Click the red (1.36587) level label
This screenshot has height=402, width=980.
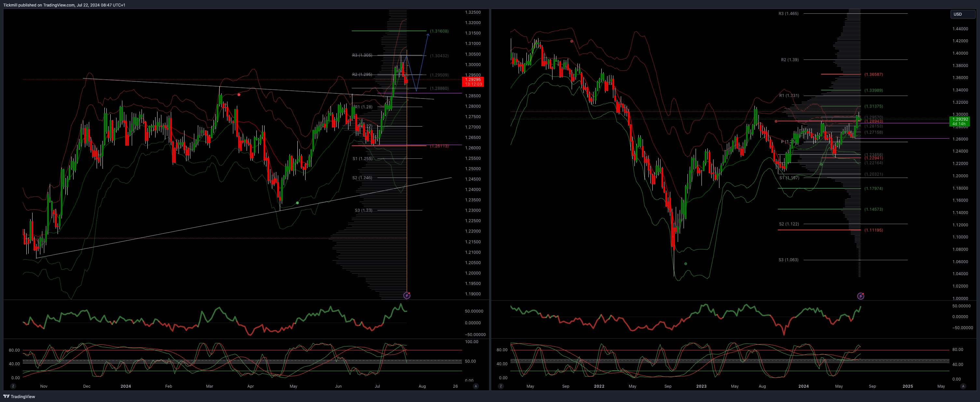coord(874,74)
